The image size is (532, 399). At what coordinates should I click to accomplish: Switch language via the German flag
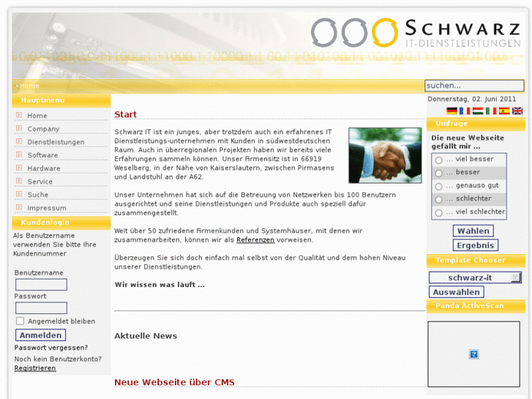452,111
